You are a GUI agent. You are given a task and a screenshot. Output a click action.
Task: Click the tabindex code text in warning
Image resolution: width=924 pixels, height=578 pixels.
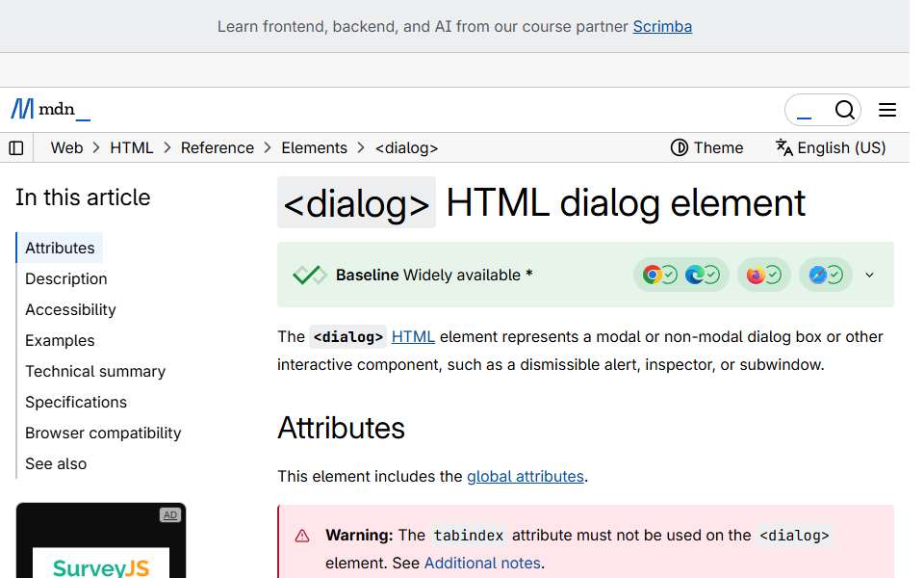(469, 536)
